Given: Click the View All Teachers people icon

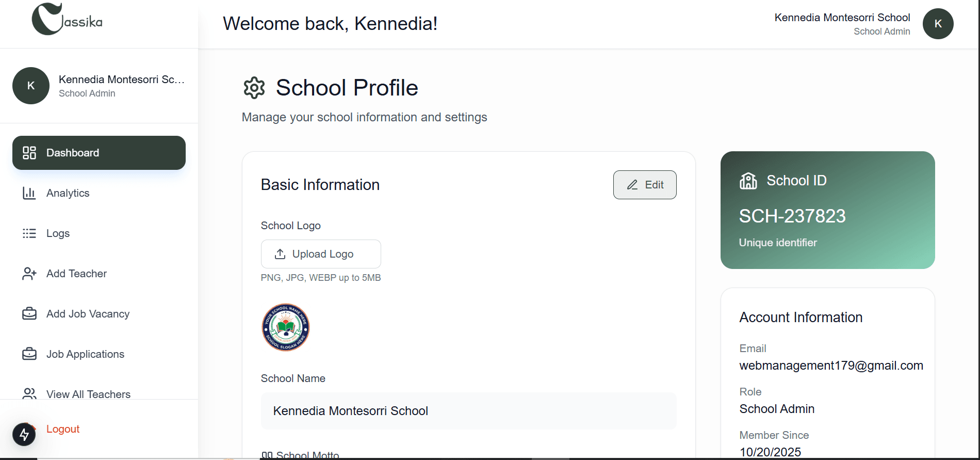Looking at the screenshot, I should [29, 394].
